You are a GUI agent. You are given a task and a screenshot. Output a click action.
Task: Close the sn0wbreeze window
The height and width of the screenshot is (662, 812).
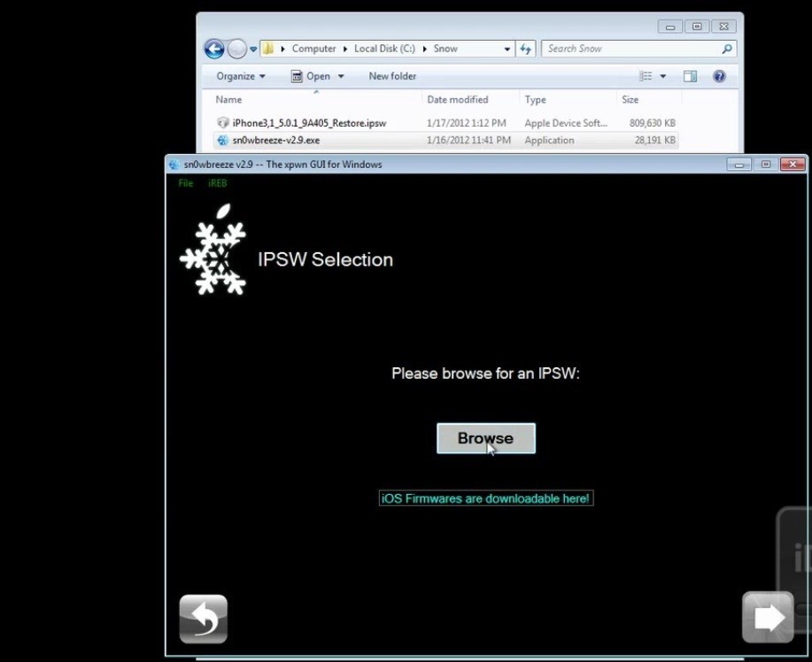[793, 164]
